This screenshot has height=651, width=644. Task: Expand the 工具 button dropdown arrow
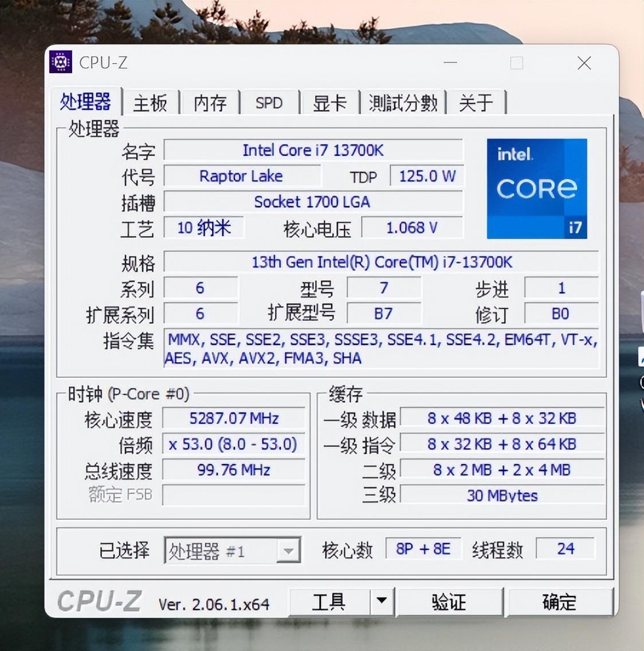click(x=382, y=601)
